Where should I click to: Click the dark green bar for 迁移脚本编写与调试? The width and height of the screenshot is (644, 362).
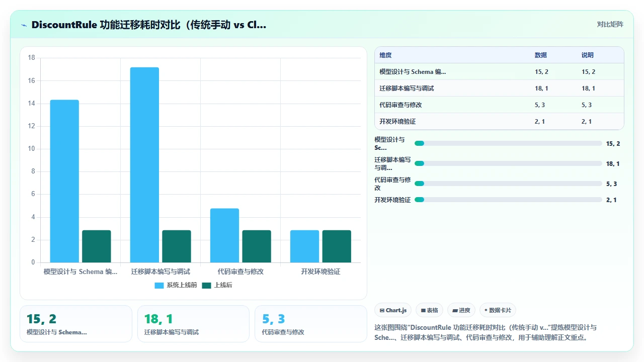coord(177,246)
